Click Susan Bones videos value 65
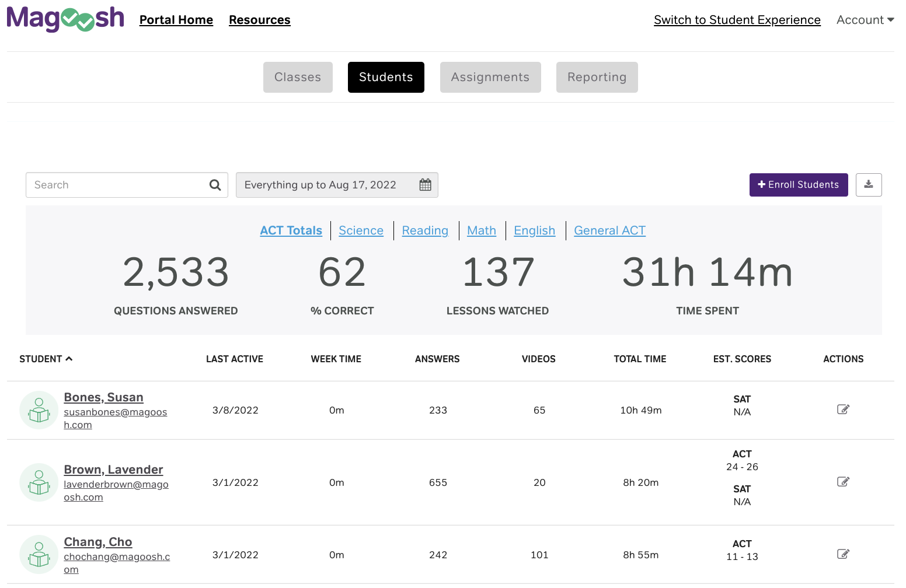Screen dimensions: 906x588 pos(539,410)
